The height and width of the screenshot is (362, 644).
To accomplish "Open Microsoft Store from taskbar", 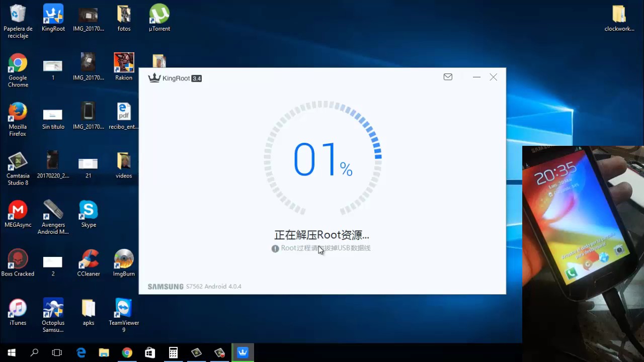I will pos(150,353).
